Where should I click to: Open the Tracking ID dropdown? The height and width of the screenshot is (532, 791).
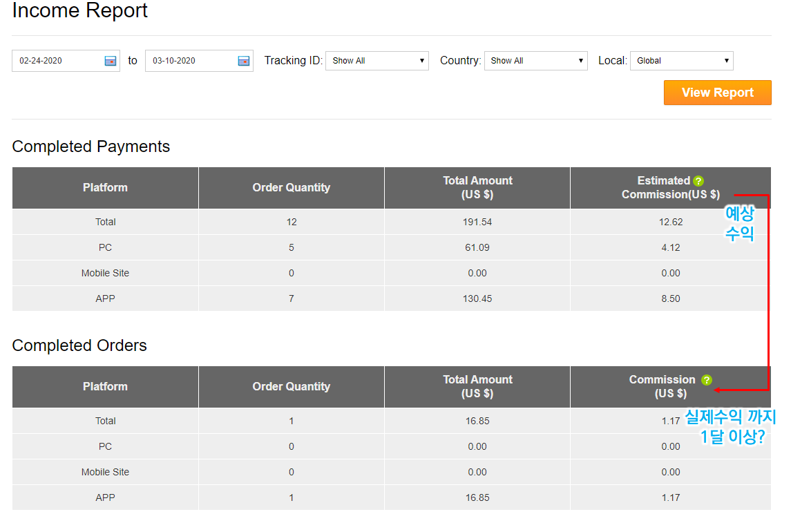pyautogui.click(x=377, y=61)
